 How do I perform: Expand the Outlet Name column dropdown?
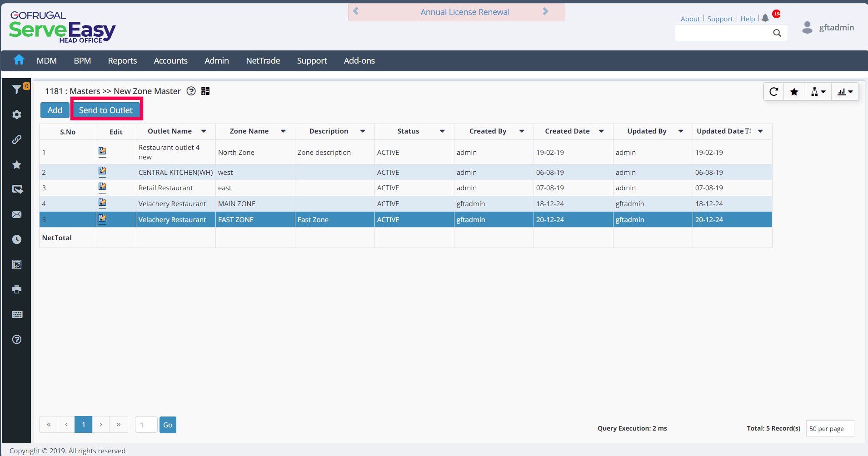pyautogui.click(x=204, y=131)
